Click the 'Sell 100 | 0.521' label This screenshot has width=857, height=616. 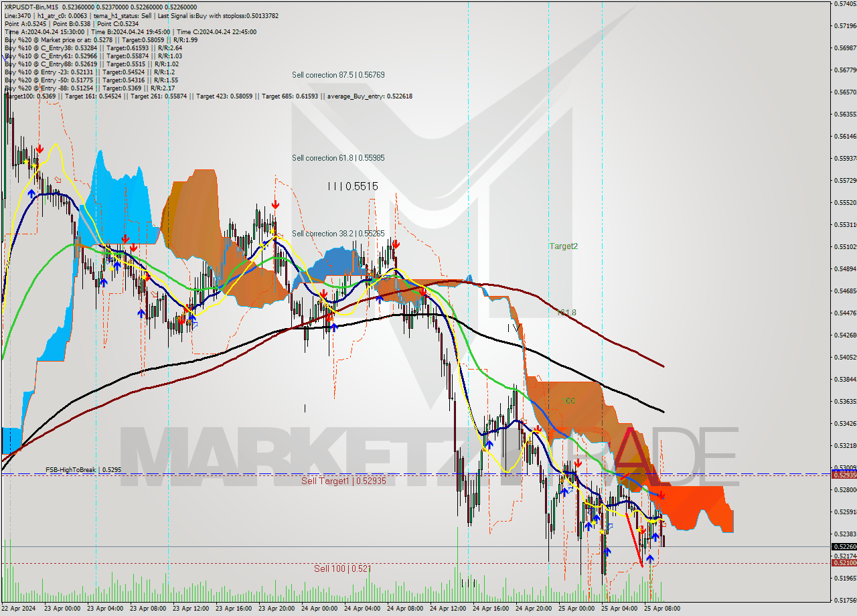point(343,568)
